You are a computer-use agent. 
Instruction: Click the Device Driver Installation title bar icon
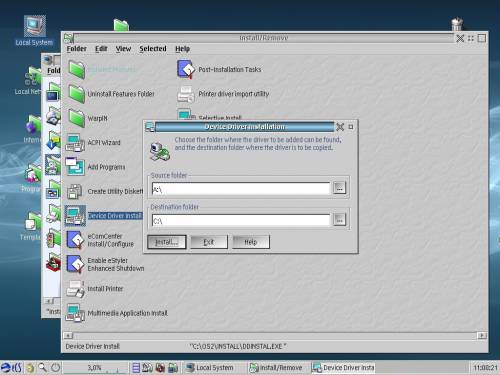150,127
